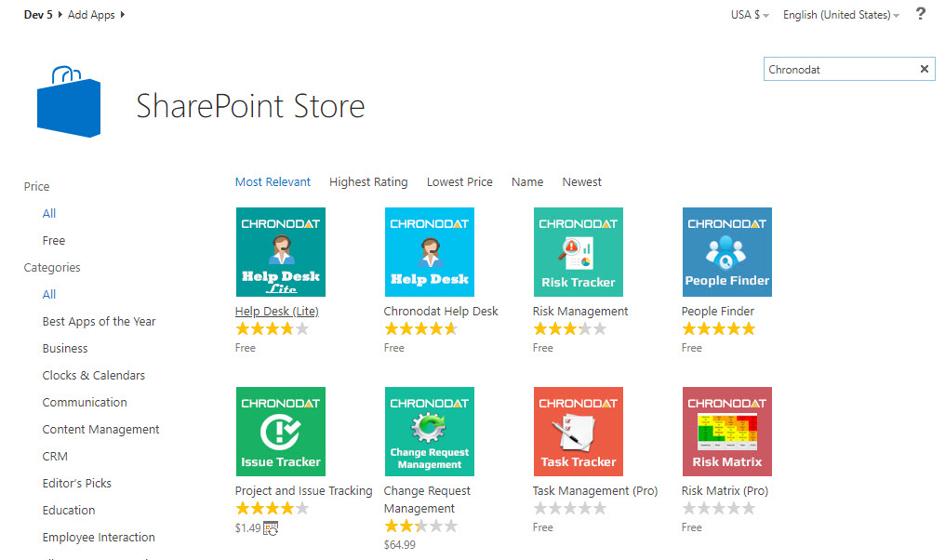
Task: Sort results by Newest
Action: pos(581,182)
